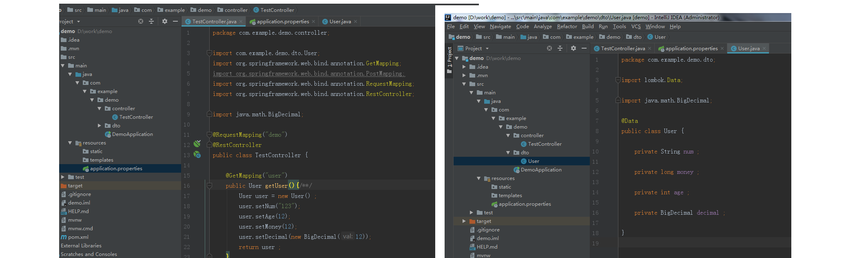
Task: Open the Refactor menu
Action: (567, 27)
